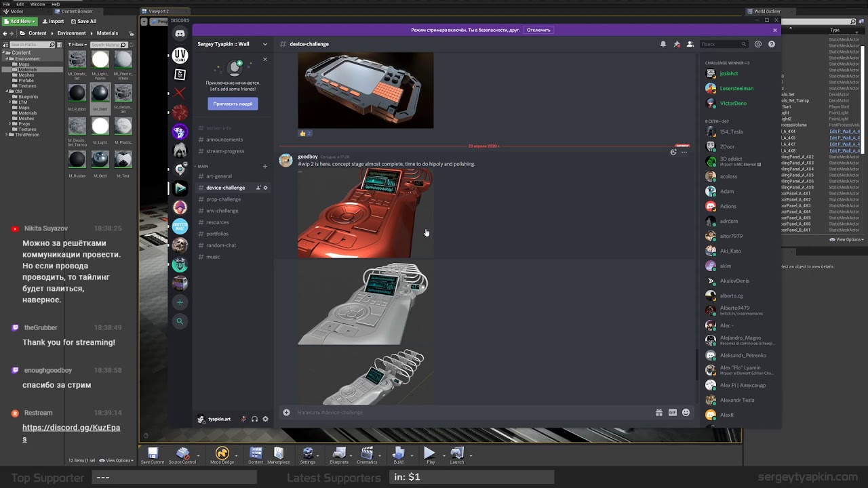868x488 pixels.
Task: Click the blue invite people button
Action: click(233, 104)
